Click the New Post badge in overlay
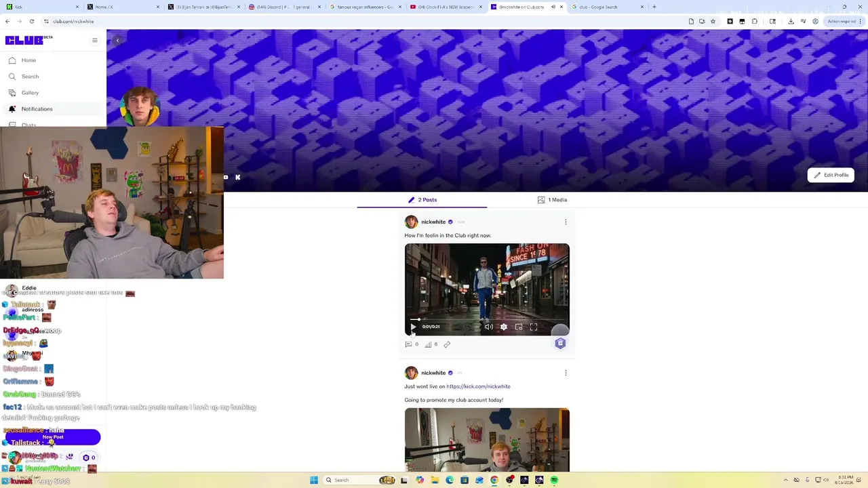 [x=53, y=437]
